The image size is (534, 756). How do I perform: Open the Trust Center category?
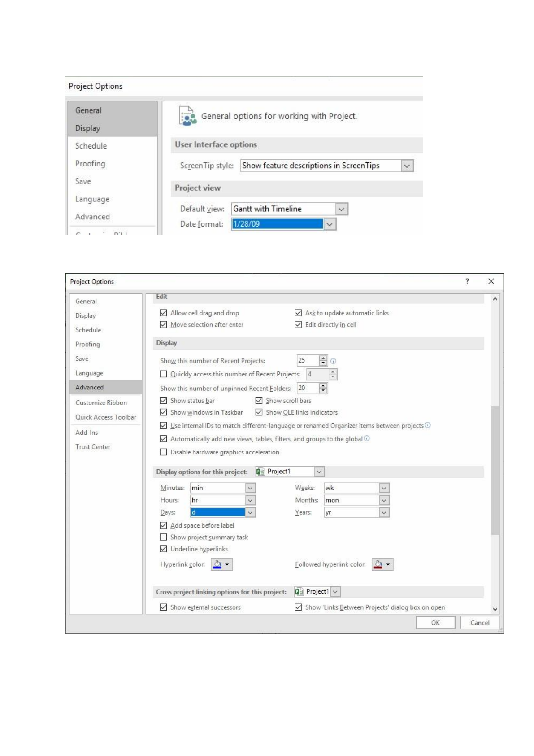pos(106,447)
